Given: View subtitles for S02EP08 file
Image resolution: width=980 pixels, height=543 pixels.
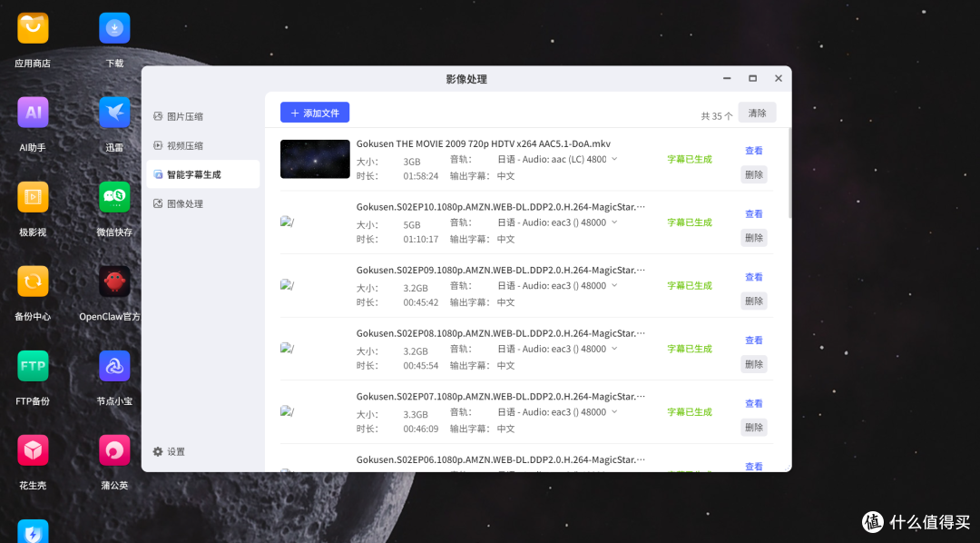Looking at the screenshot, I should [x=754, y=341].
